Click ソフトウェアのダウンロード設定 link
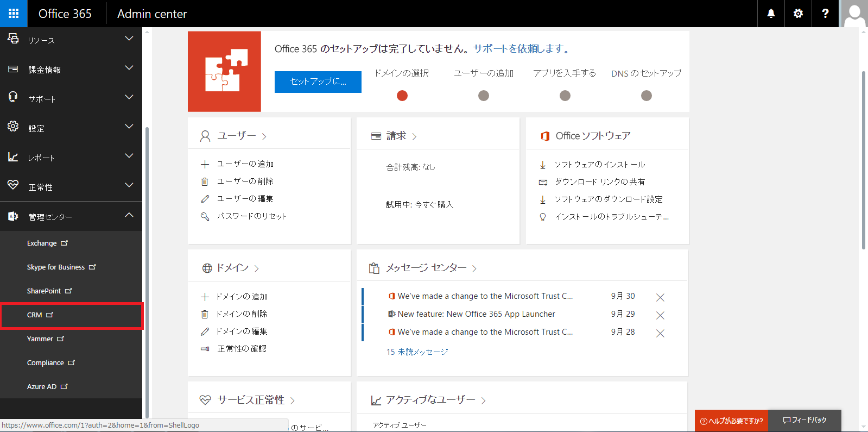The width and height of the screenshot is (868, 432). (609, 199)
